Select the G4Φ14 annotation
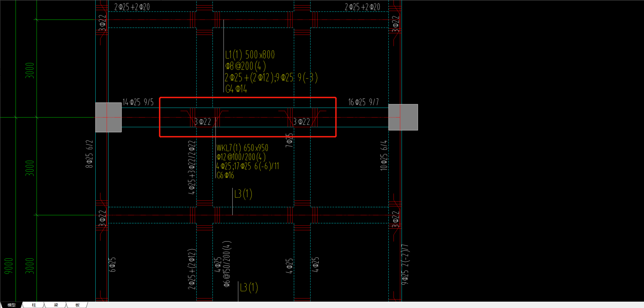The width and height of the screenshot is (644, 308). click(x=236, y=89)
